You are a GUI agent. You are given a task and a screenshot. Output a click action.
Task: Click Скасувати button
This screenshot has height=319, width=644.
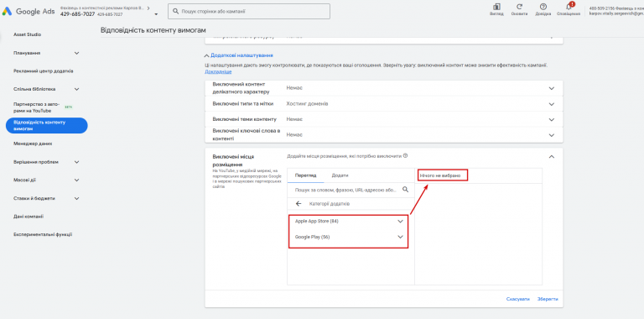(518, 299)
